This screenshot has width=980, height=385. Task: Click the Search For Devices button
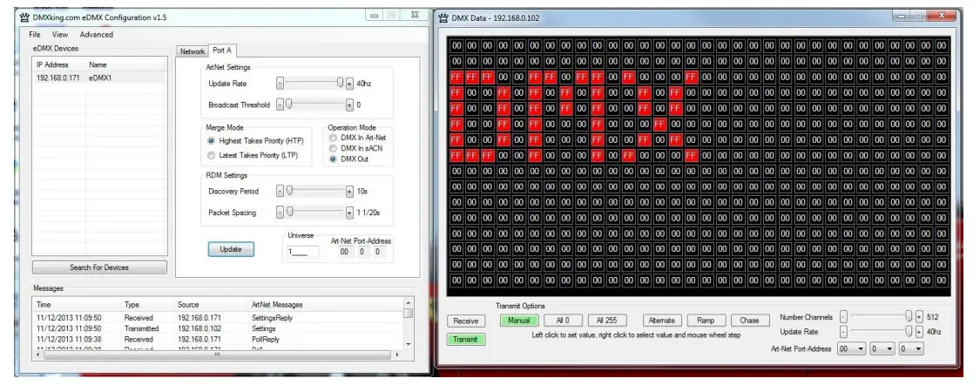(x=99, y=267)
